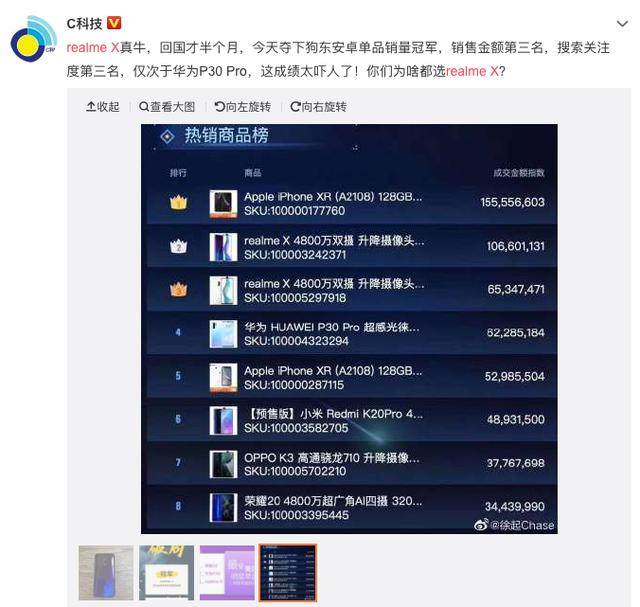640x607 pixels.
Task: Open the C科技 profile avatar
Action: click(x=34, y=39)
